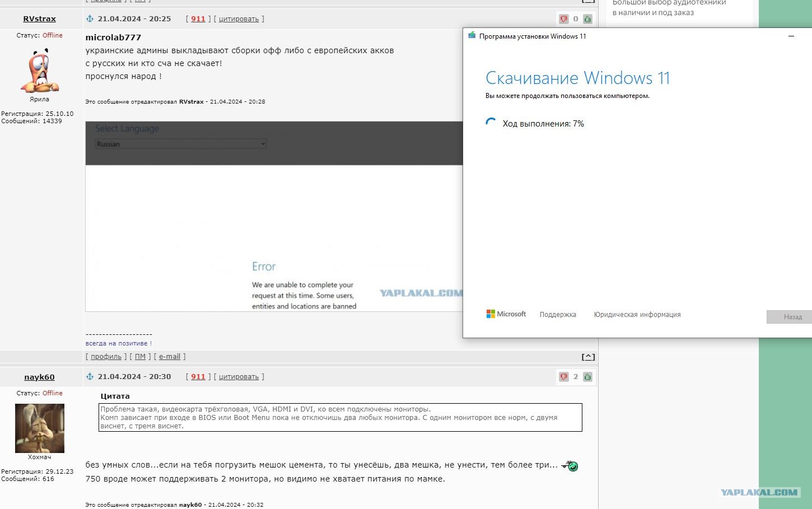
Task: Click thumbs-down icon on RVstrax's post
Action: (564, 19)
